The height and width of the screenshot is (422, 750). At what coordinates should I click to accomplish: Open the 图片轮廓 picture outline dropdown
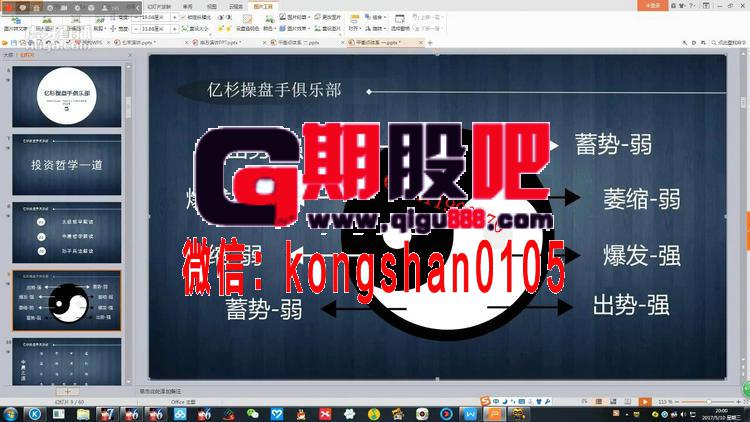point(295,17)
